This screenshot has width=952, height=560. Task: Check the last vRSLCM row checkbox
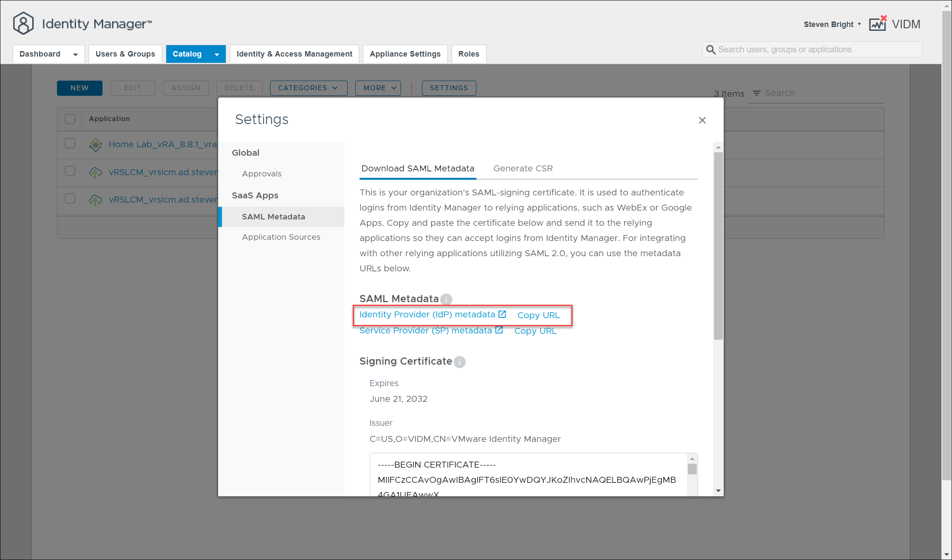tap(70, 199)
